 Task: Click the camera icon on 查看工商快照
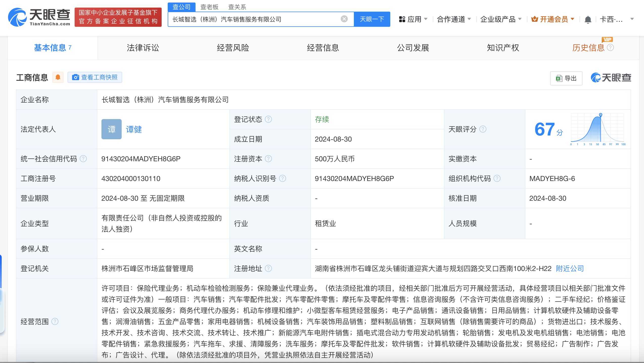76,77
